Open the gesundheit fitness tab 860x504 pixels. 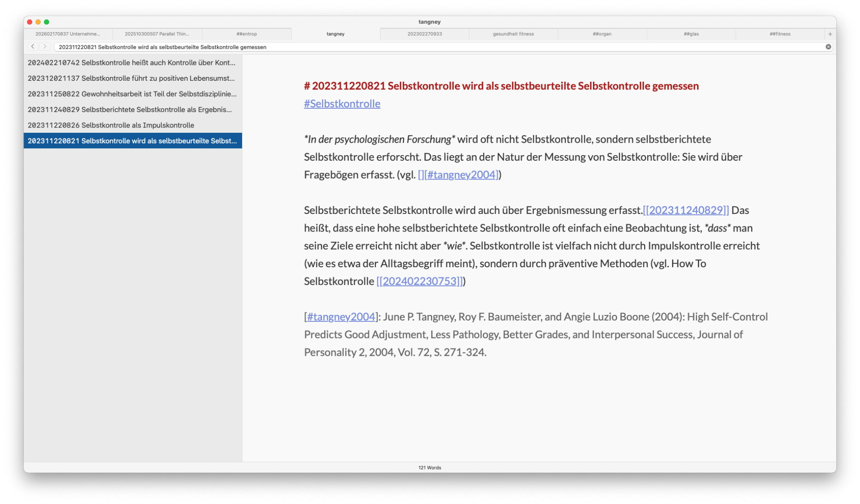point(513,34)
